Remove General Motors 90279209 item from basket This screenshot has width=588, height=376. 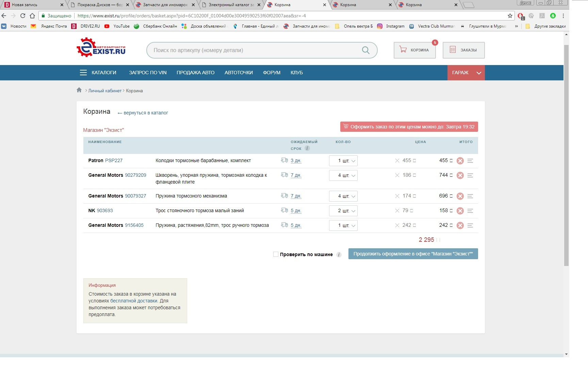(x=460, y=175)
